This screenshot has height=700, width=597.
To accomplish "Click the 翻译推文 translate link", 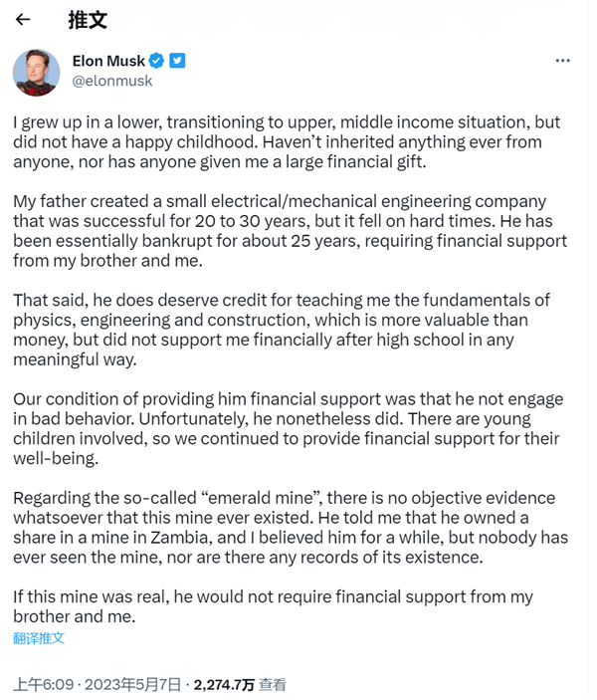I will coord(39,637).
